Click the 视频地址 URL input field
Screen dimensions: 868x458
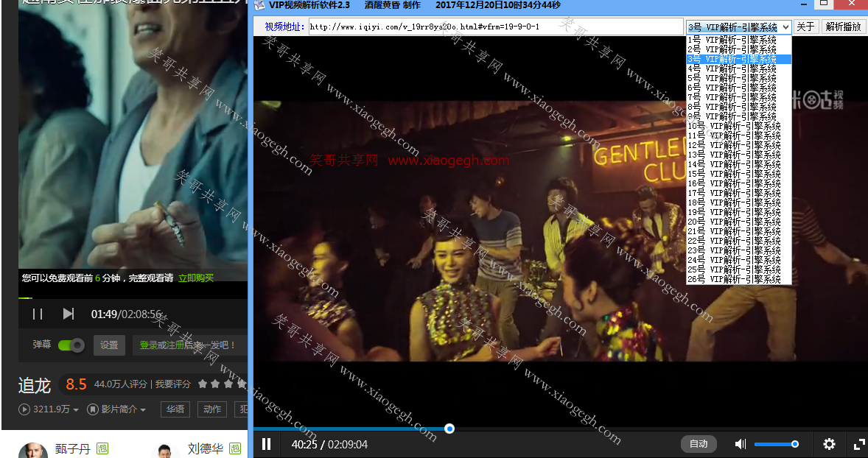point(496,27)
